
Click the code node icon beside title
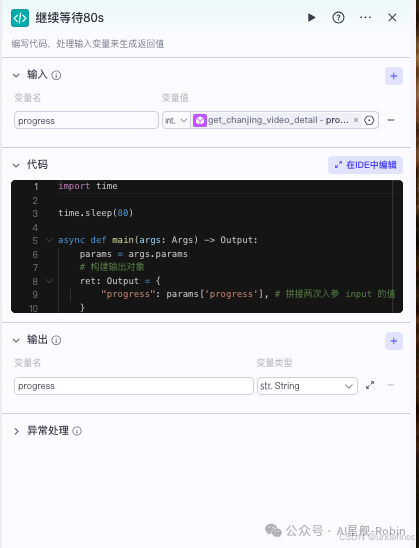pyautogui.click(x=20, y=18)
